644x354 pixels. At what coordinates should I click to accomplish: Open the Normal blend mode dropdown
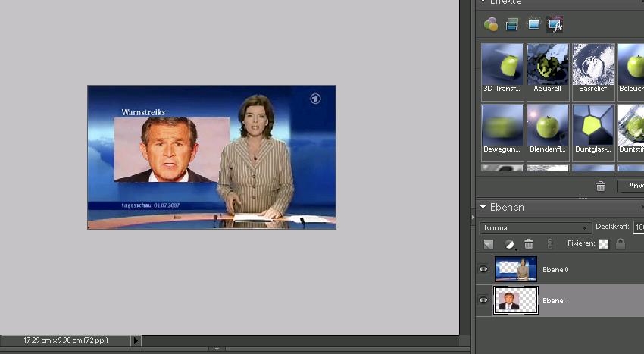[536, 227]
